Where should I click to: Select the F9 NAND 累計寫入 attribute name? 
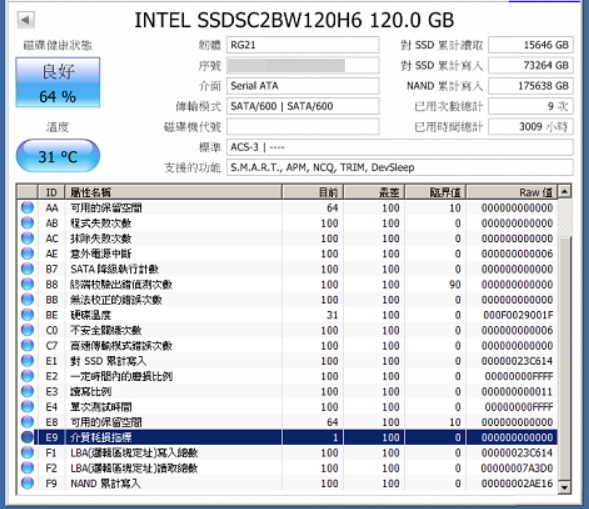click(x=105, y=483)
